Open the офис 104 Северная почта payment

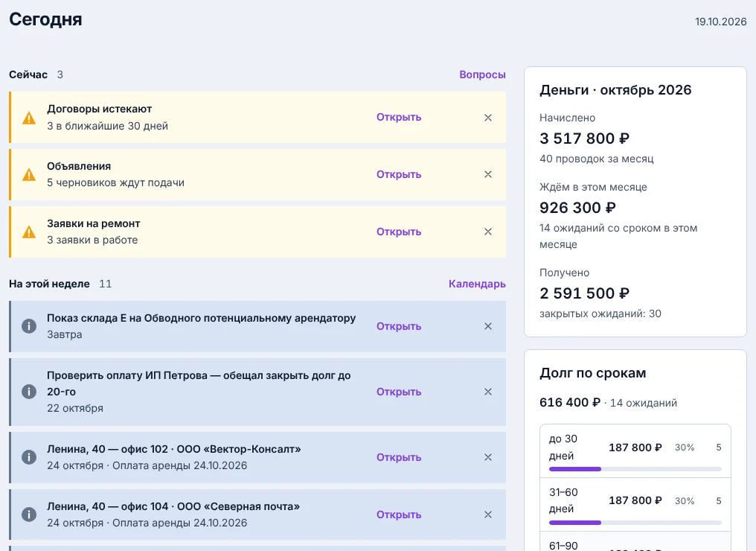click(x=399, y=515)
